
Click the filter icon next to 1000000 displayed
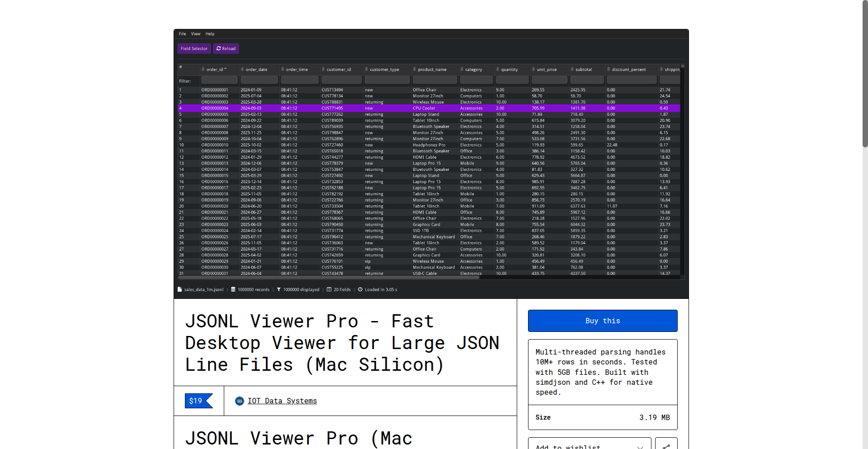(x=279, y=289)
